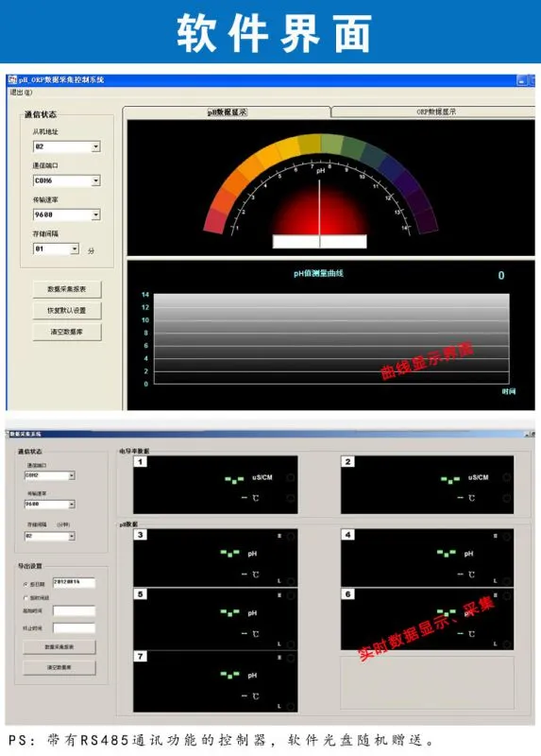Screen dimensions: 541x756
Task: Click the gray pH curve plot area
Action: [x=331, y=339]
